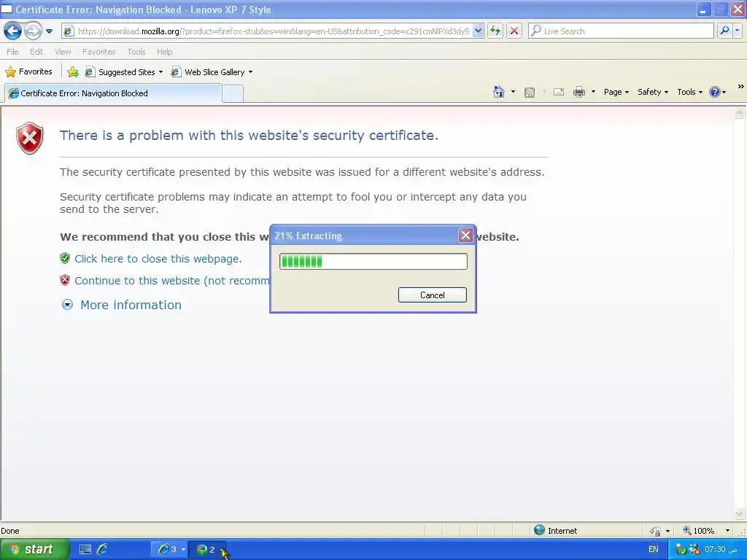Open Suggested Sites dropdown

tap(124, 72)
